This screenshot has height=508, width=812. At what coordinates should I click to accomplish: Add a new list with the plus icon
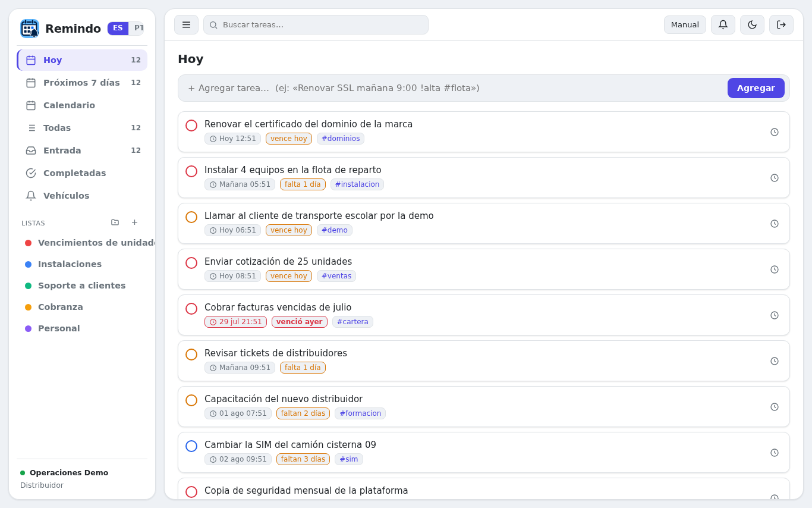tap(134, 222)
